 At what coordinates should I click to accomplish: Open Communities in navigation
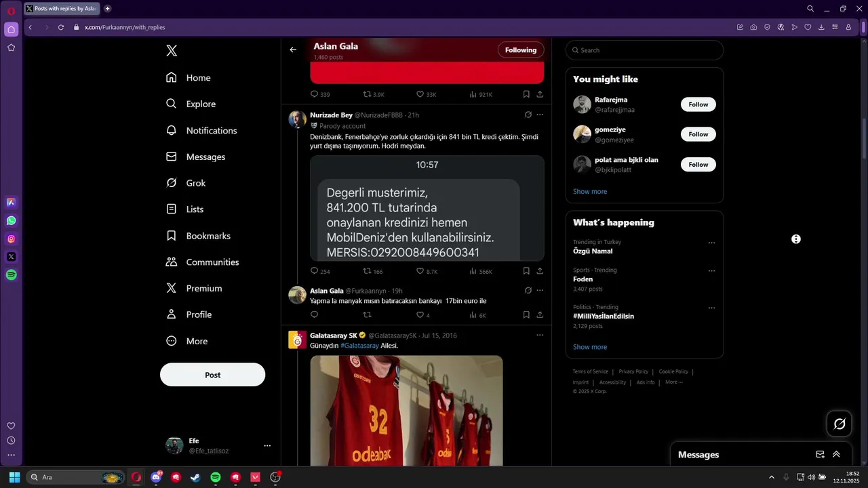point(203,262)
